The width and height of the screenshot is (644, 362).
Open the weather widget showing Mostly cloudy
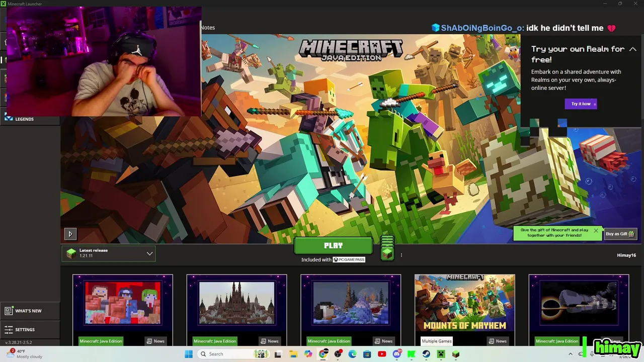[25, 354]
